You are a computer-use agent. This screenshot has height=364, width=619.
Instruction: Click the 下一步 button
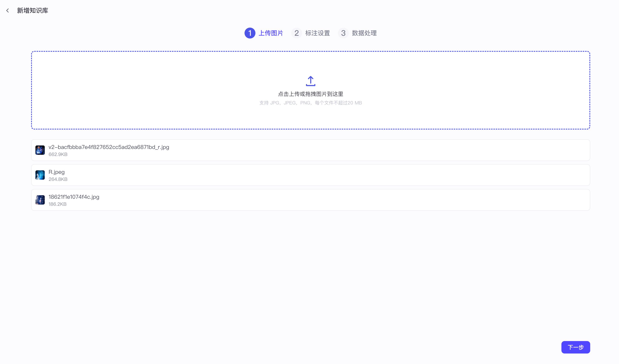(x=575, y=347)
